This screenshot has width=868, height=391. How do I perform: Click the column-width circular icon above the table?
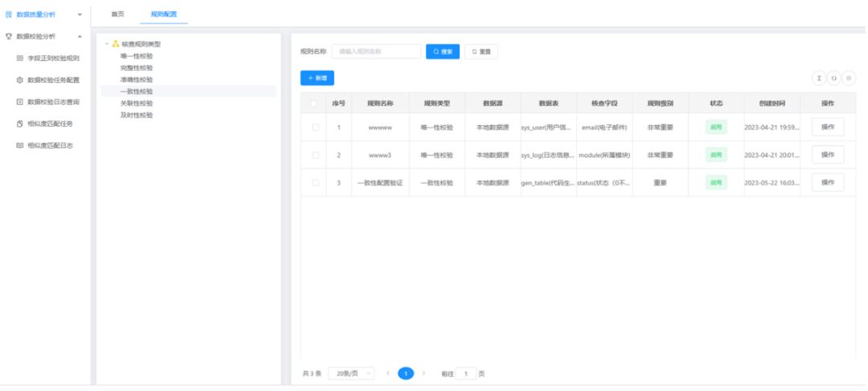pyautogui.click(x=819, y=79)
